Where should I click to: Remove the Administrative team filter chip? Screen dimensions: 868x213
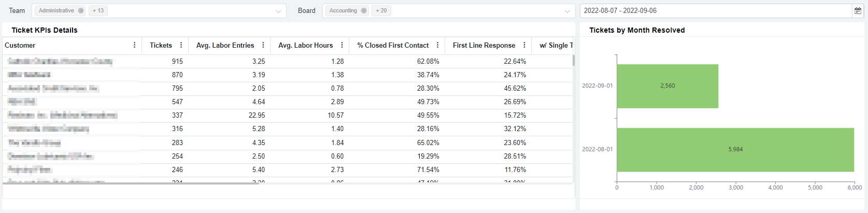click(x=81, y=11)
